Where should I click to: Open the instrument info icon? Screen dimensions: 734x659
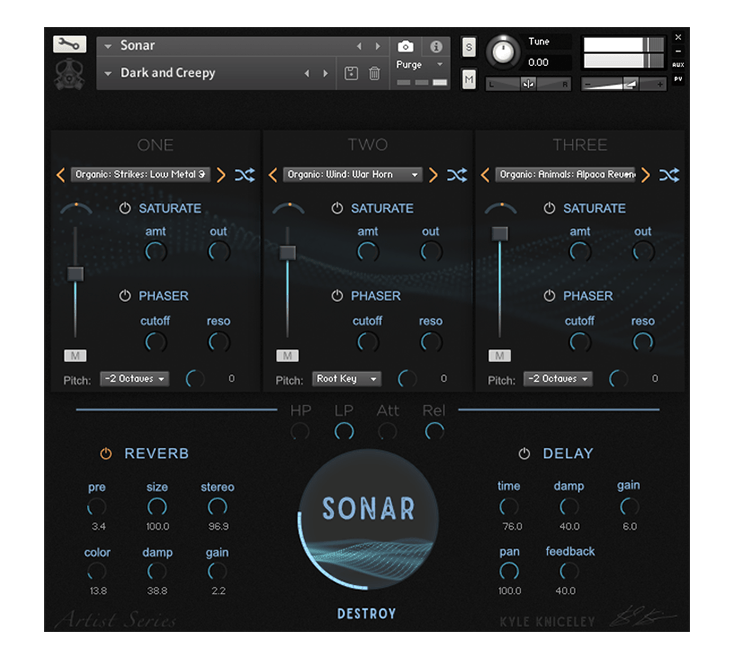(436, 46)
